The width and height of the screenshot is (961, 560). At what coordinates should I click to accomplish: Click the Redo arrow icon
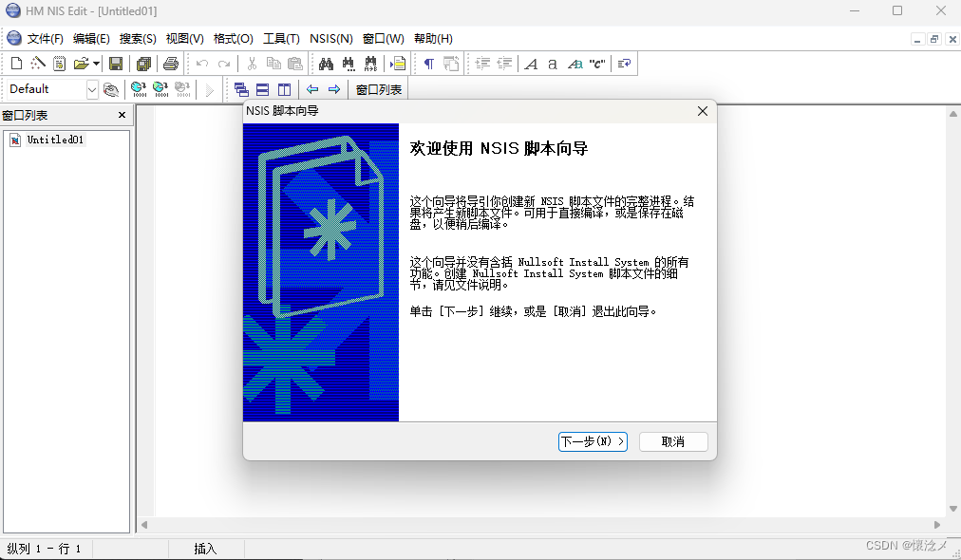pyautogui.click(x=224, y=63)
